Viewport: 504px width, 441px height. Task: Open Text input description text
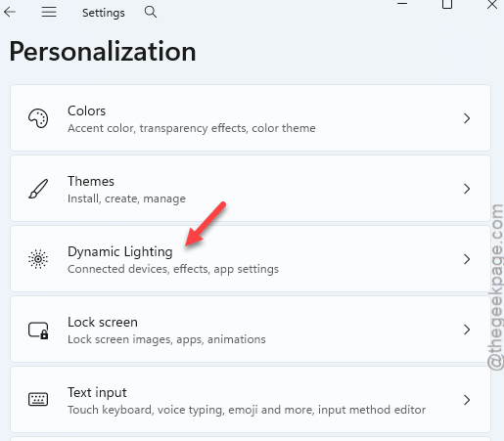coord(247,410)
